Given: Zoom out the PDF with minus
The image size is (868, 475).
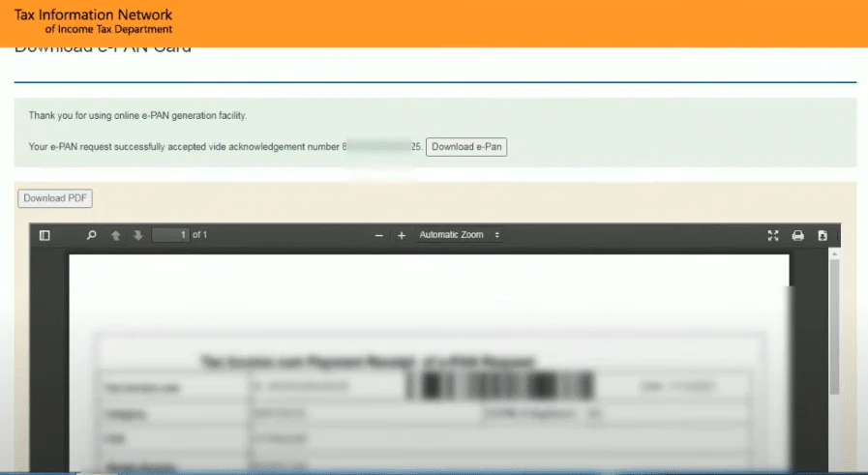Looking at the screenshot, I should pyautogui.click(x=379, y=235).
